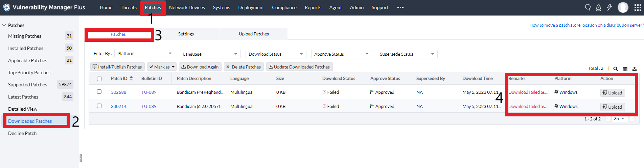Click the lightning bolt quick actions icon
The width and height of the screenshot is (644, 168).
[609, 7]
